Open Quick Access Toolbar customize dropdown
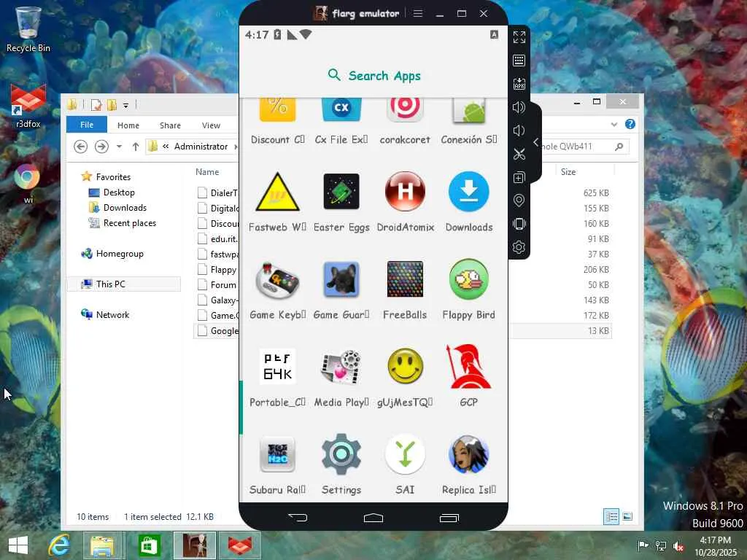 coord(125,105)
